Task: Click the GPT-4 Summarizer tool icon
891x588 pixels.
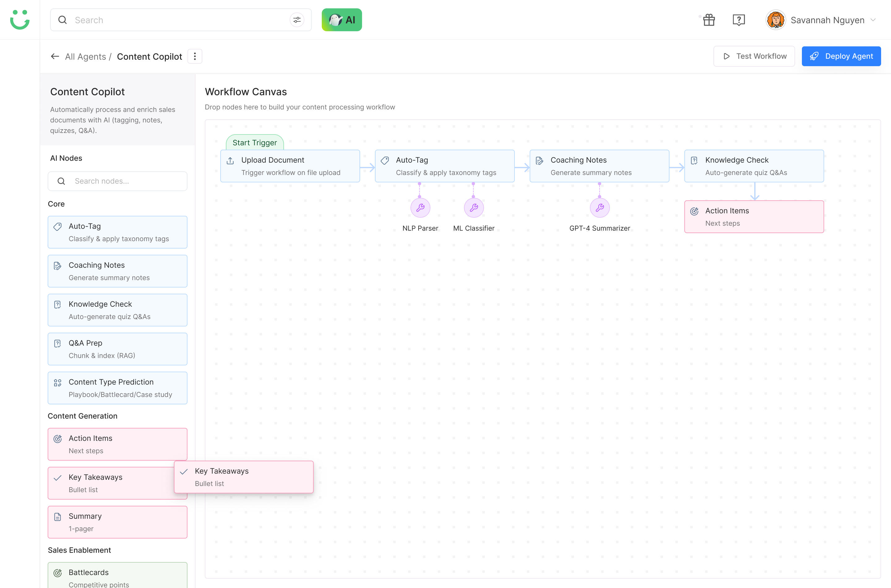Action: click(x=600, y=208)
